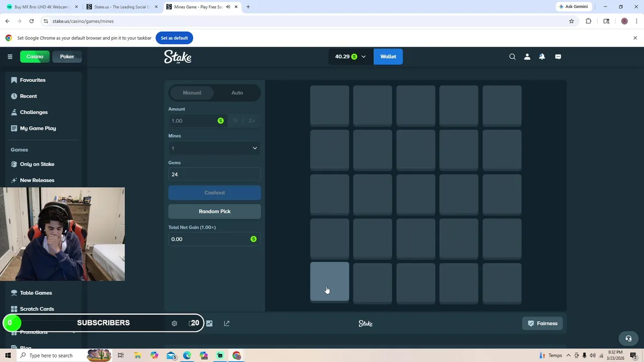Click the Total Net Gain field
The height and width of the screenshot is (362, 644).
(214, 239)
